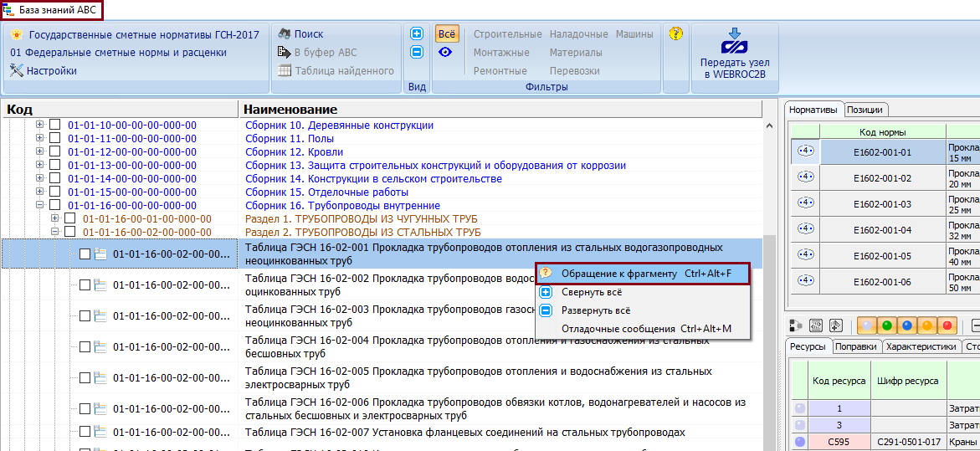Viewport: 980px width, 451px height.
Task: Click the Строительные filter
Action: click(x=507, y=34)
